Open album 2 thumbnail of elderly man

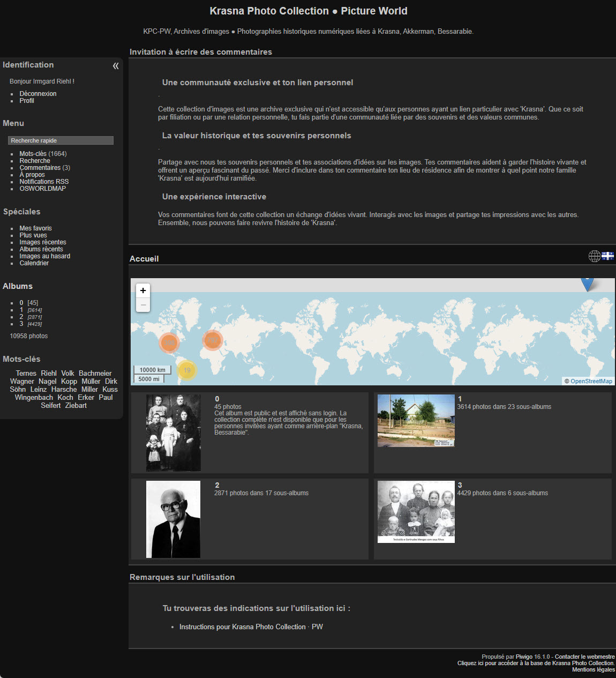point(173,519)
